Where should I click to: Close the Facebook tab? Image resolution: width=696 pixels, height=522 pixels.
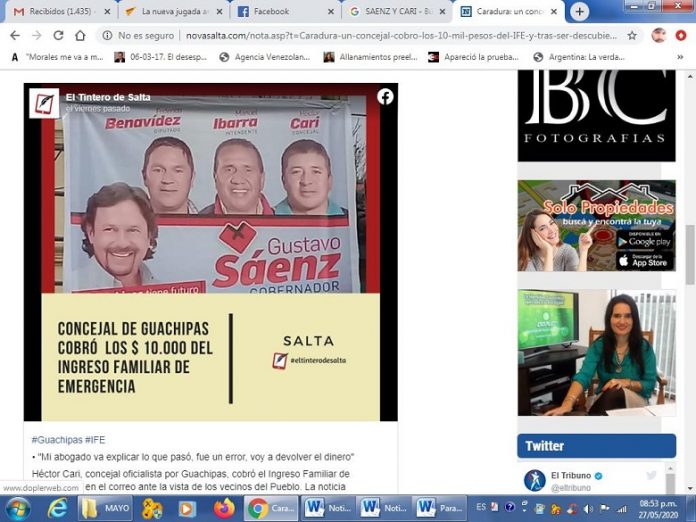pos(331,12)
